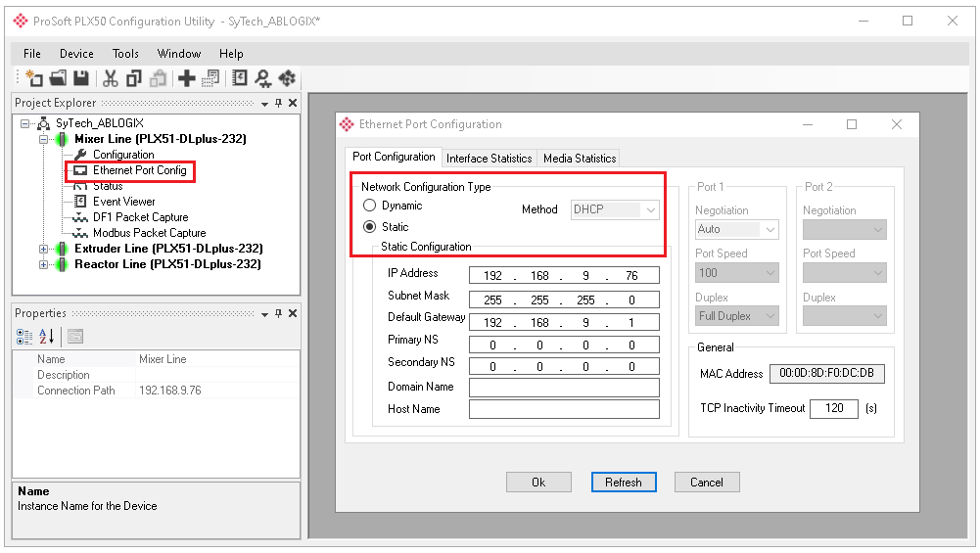Open the File menu
This screenshot has width=980, height=553.
(32, 54)
